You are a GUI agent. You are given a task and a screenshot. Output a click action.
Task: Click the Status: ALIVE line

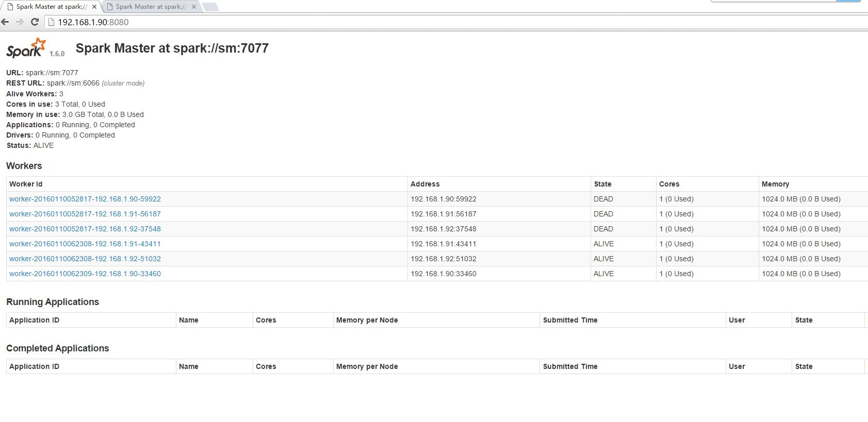click(30, 145)
